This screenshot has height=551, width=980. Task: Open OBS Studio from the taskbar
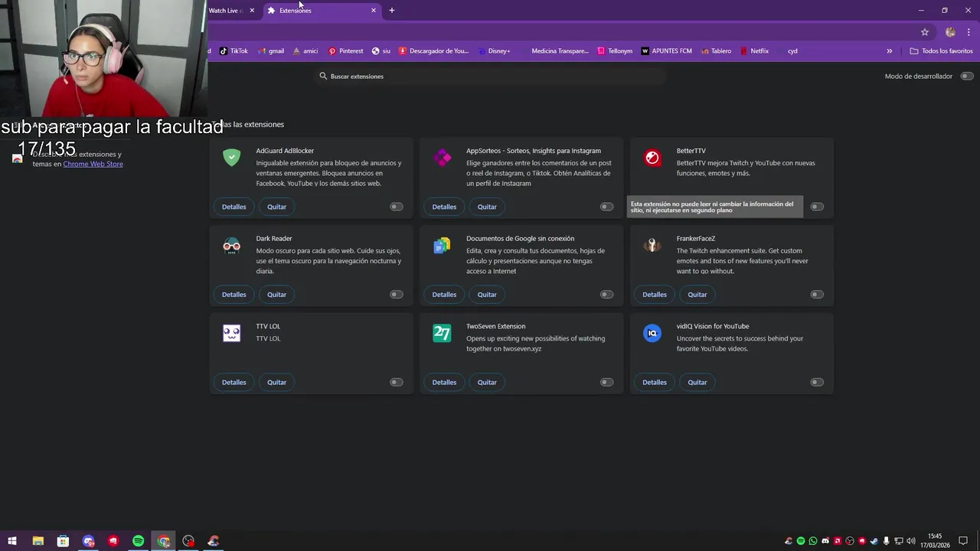tap(188, 541)
